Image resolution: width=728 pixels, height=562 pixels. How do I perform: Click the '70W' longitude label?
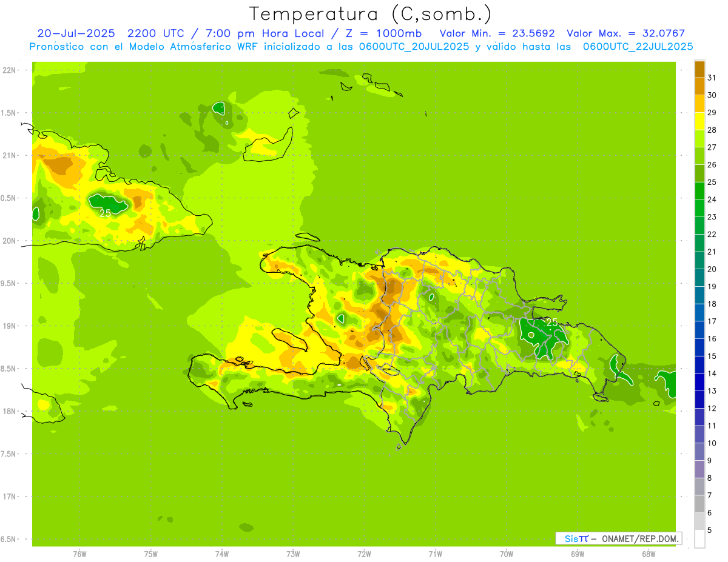point(507,554)
